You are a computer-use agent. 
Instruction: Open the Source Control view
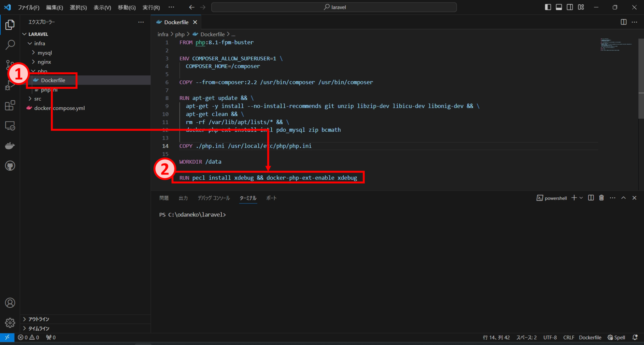(x=10, y=64)
